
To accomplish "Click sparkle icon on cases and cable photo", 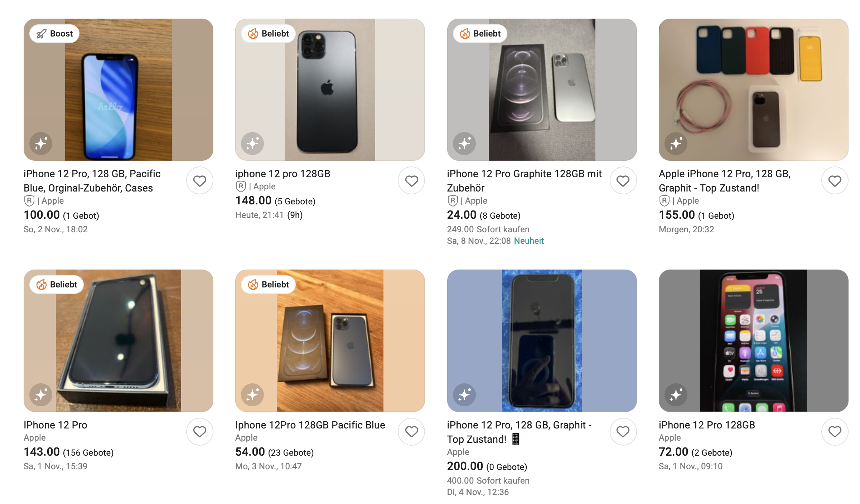I will [x=676, y=144].
